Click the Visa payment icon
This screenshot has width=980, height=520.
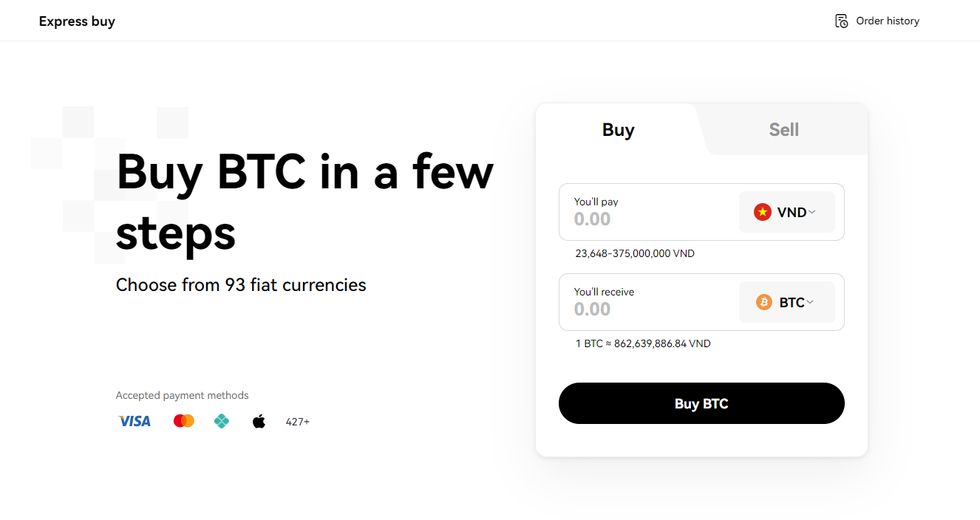(135, 421)
